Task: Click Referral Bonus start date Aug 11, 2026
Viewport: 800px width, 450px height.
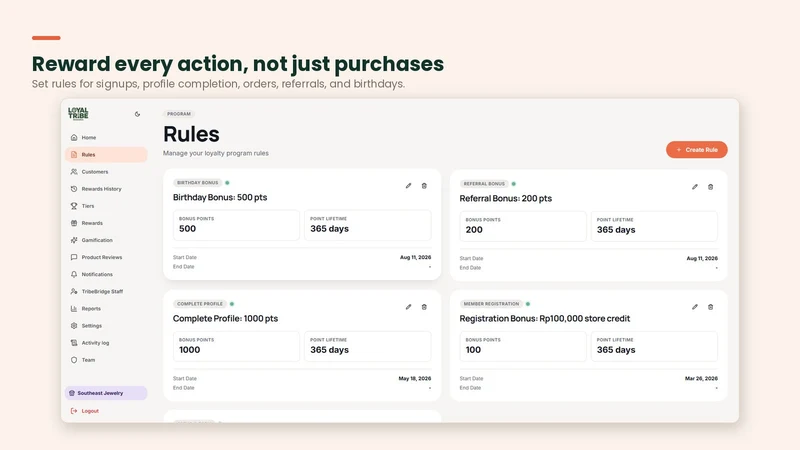Action: (x=702, y=258)
